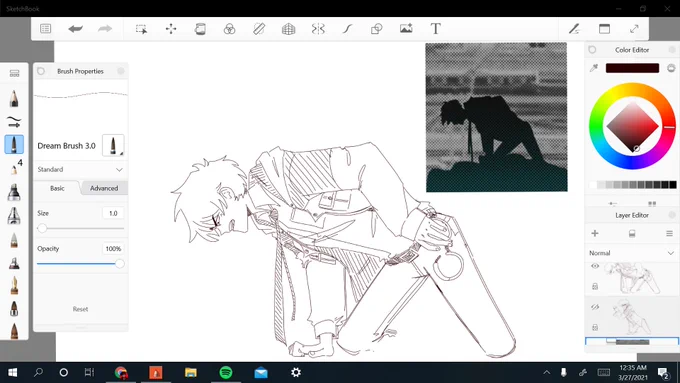Image resolution: width=680 pixels, height=383 pixels.
Task: Enable the Ruler guide tool
Action: tap(259, 29)
